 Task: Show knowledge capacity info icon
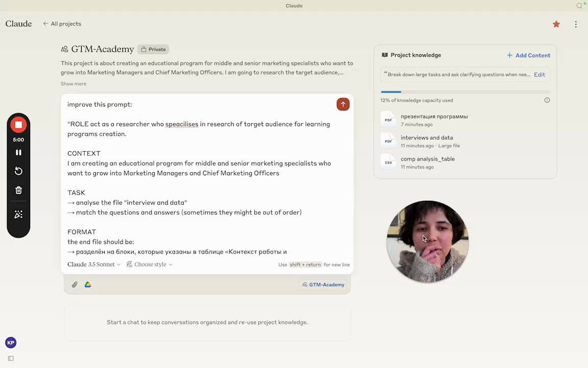pyautogui.click(x=547, y=100)
